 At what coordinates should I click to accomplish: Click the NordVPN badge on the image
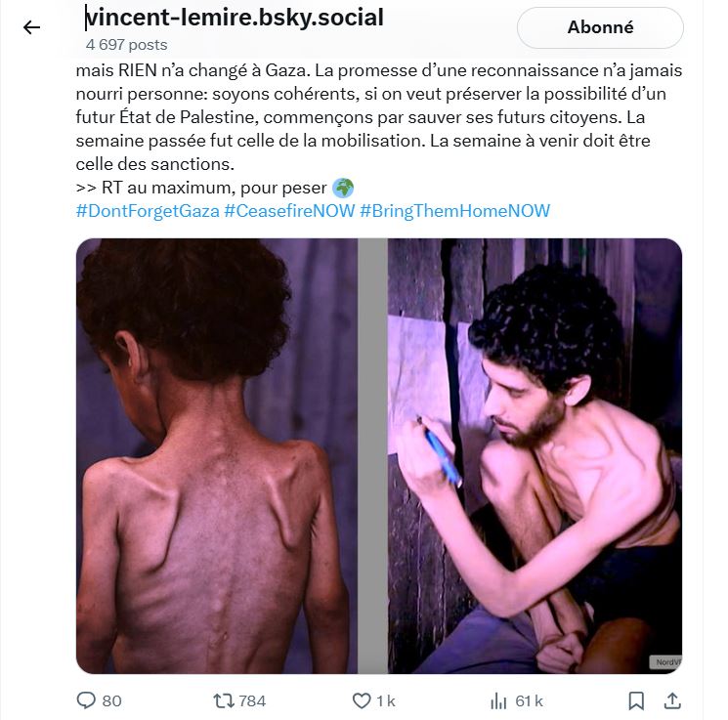tap(664, 661)
